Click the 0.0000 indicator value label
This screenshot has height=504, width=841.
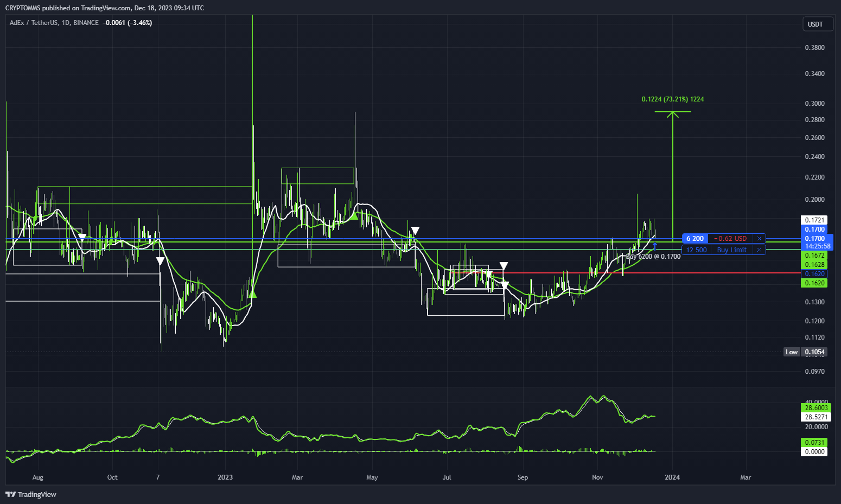(814, 451)
